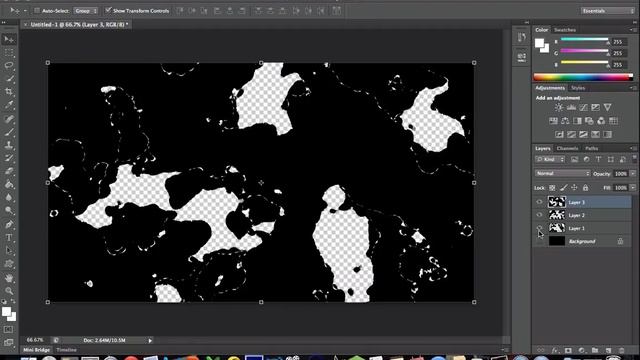Select the Eyedropper tool

pyautogui.click(x=9, y=105)
